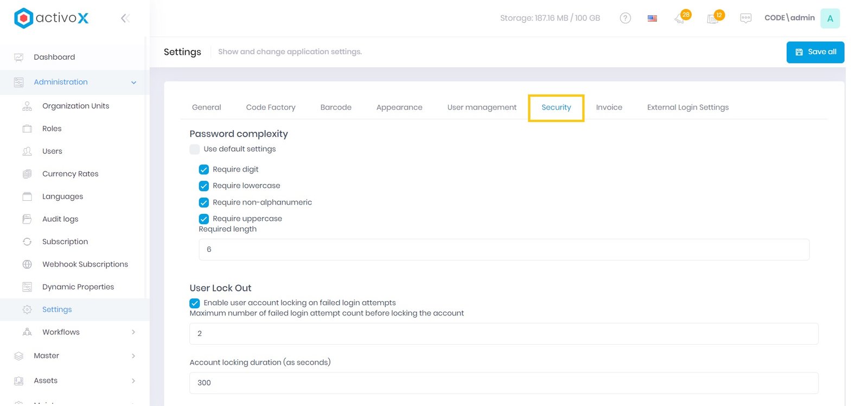The height and width of the screenshot is (406, 868).
Task: Click the Required length input field
Action: 503,250
